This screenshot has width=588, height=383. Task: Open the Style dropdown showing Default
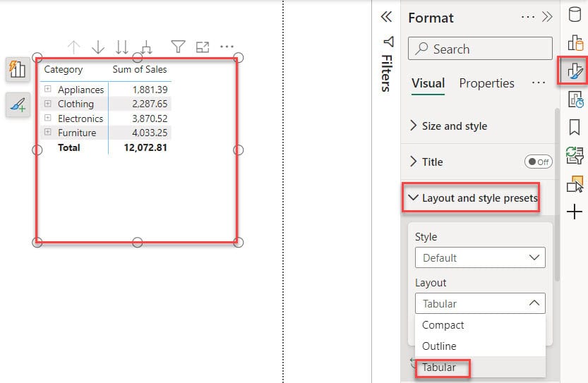click(x=480, y=257)
